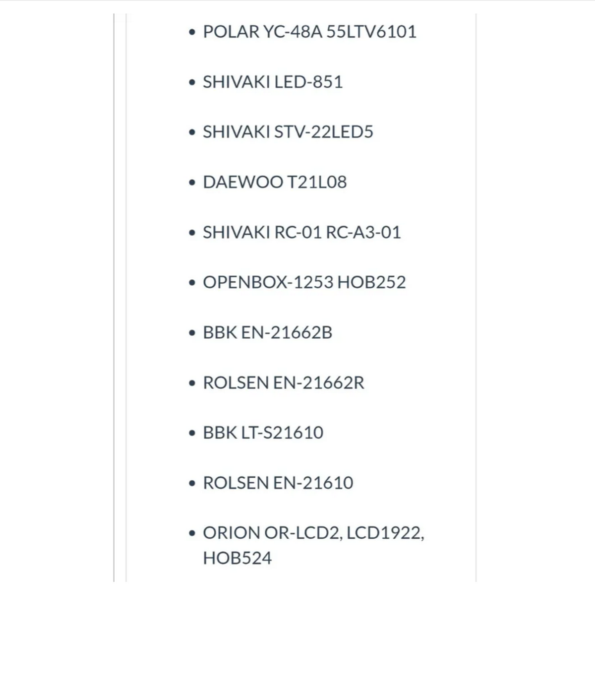Select the HOB252 code

pyautogui.click(x=371, y=282)
